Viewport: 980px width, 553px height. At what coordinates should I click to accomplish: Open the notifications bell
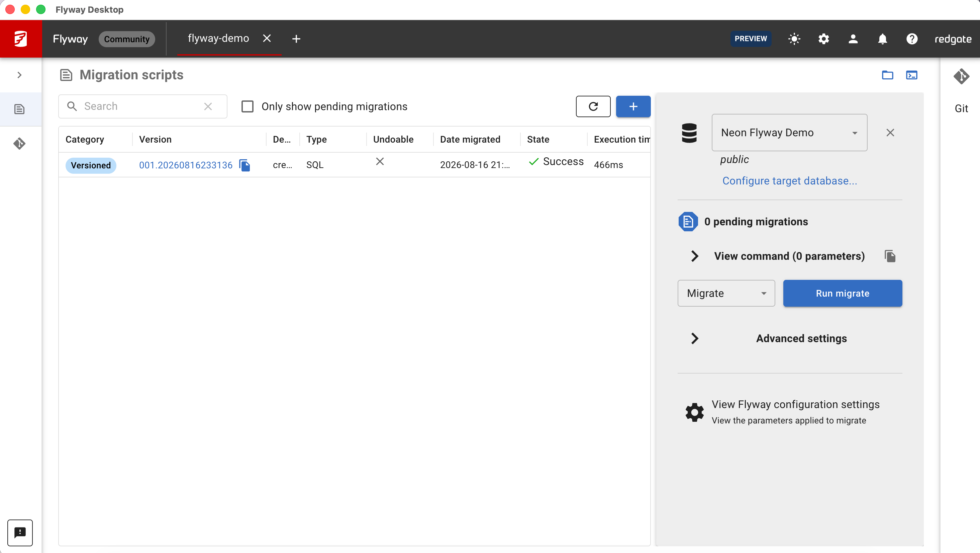883,39
